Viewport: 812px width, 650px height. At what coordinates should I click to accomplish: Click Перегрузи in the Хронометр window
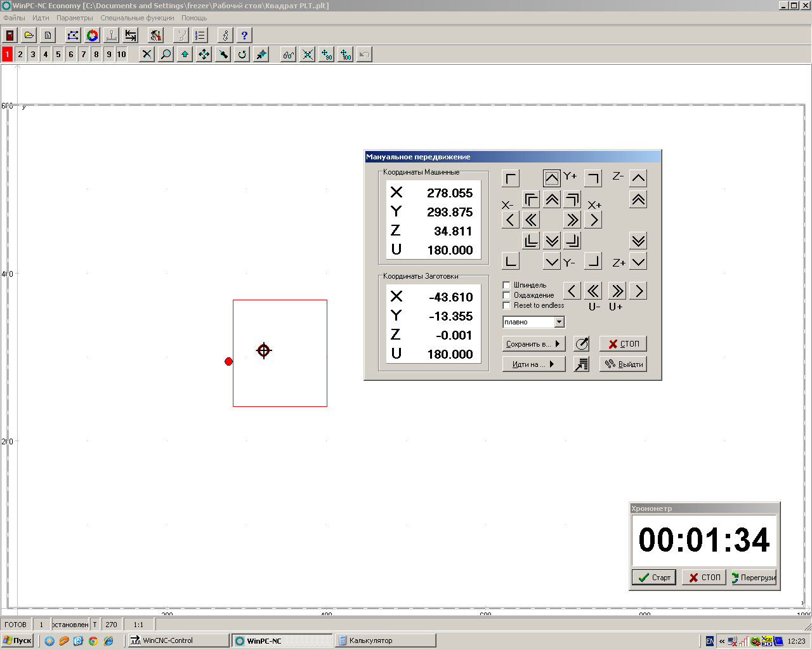754,578
